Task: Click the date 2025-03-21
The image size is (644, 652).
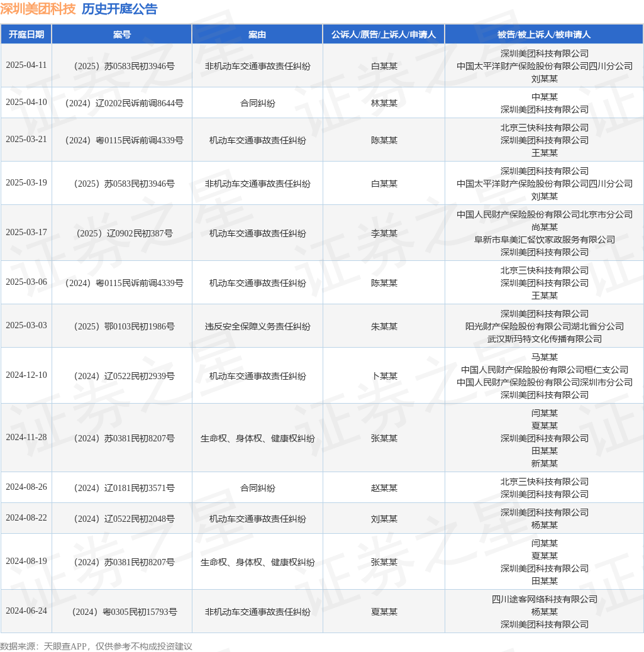Action: click(26, 140)
